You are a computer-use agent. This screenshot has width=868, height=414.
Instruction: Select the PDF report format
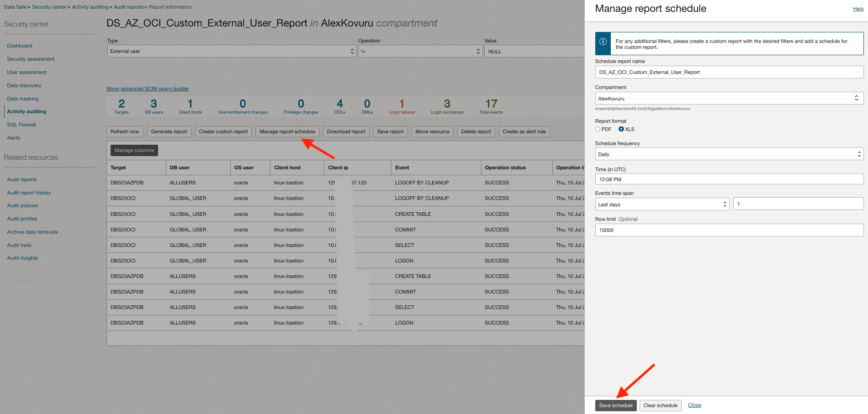coord(598,129)
